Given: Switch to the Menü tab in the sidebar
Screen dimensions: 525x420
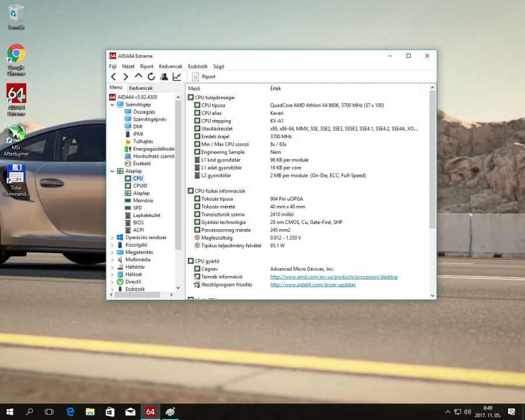Looking at the screenshot, I should tap(116, 87).
